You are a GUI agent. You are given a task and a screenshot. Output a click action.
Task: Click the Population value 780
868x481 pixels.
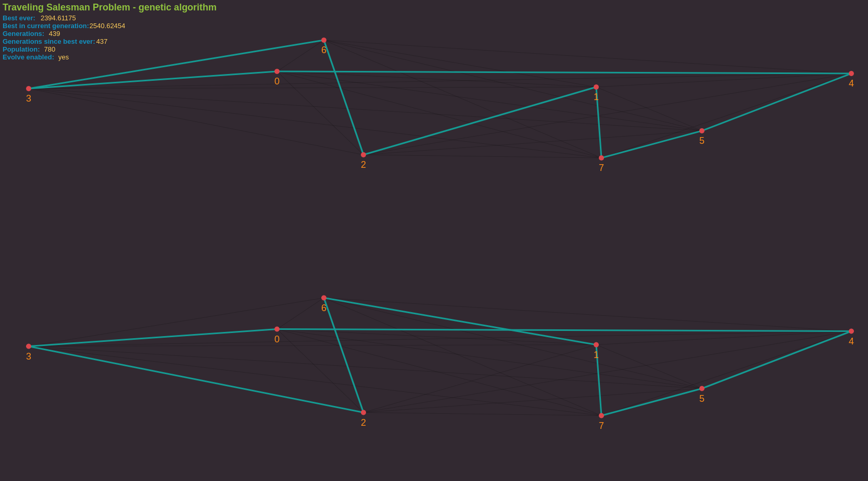(49, 50)
